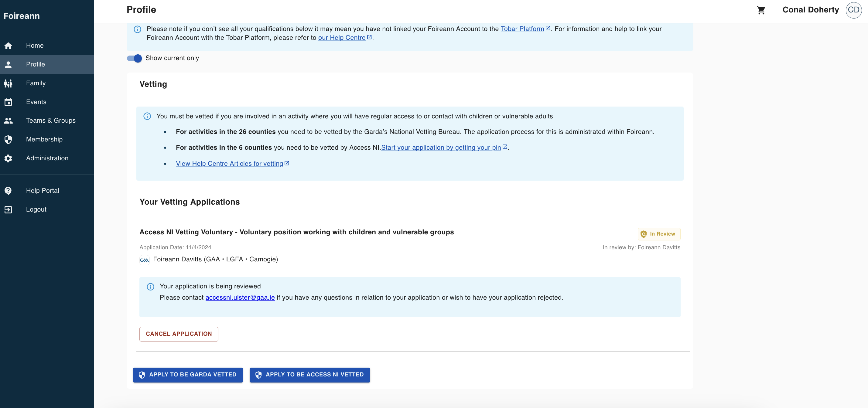The image size is (868, 408).
Task: Open the shopping cart icon
Action: [761, 10]
